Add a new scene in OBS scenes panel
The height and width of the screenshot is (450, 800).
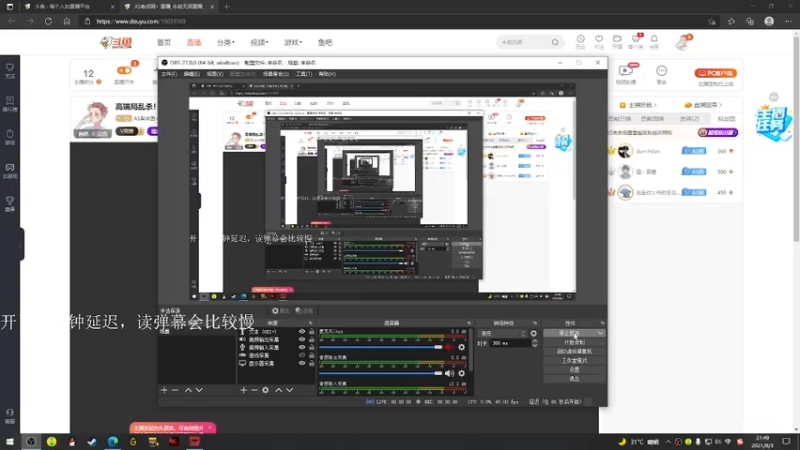pos(164,390)
